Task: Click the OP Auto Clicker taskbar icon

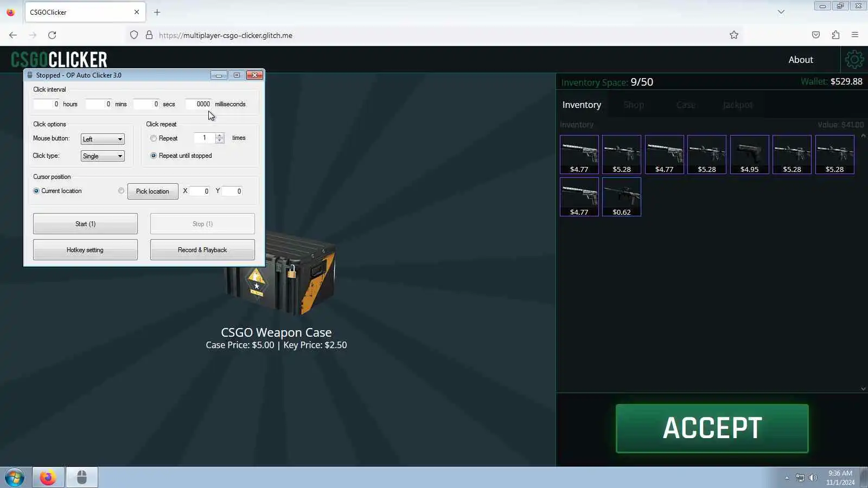Action: (x=82, y=478)
